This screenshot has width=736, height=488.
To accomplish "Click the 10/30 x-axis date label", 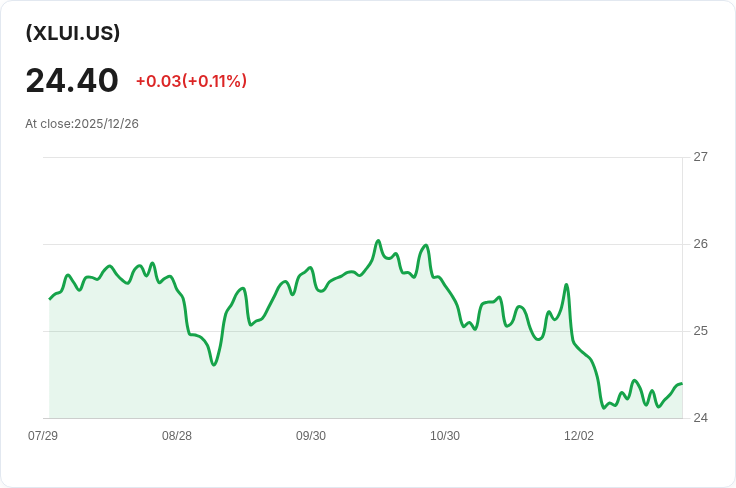I will 445,436.
